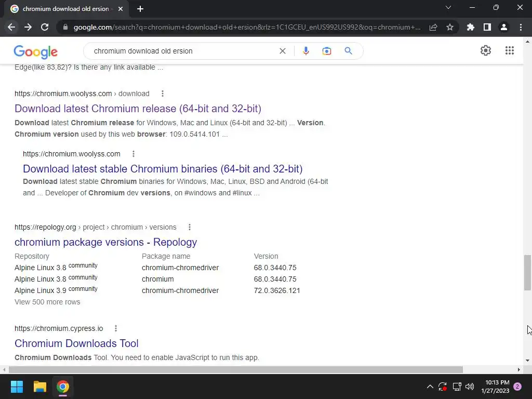Open Google quick settings gear
The height and width of the screenshot is (399, 532).
pyautogui.click(x=486, y=50)
